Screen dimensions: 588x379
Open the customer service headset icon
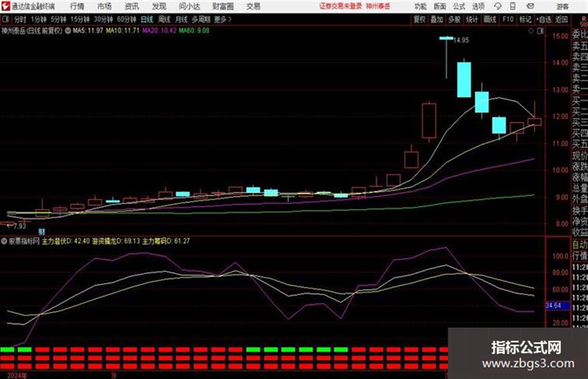(498, 6)
